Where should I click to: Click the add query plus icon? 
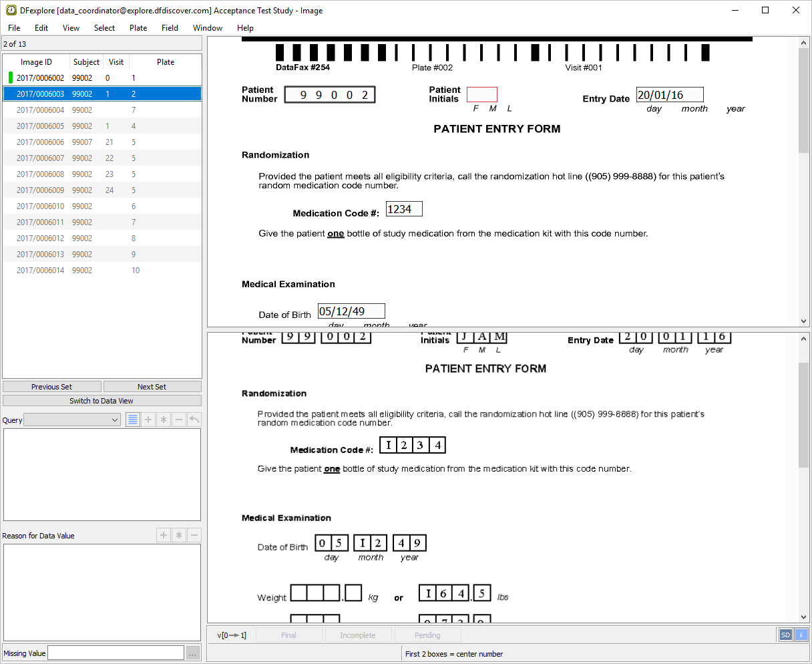click(x=148, y=420)
